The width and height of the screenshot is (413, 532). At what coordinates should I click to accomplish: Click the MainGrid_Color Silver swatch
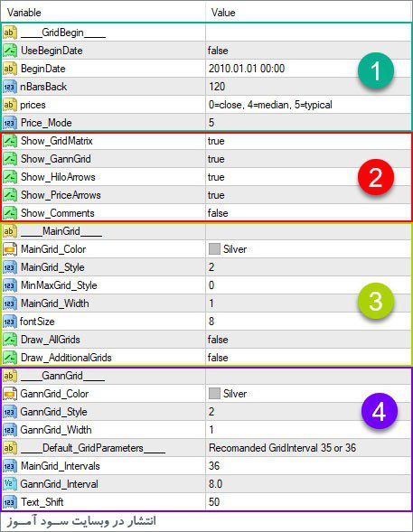tap(214, 249)
